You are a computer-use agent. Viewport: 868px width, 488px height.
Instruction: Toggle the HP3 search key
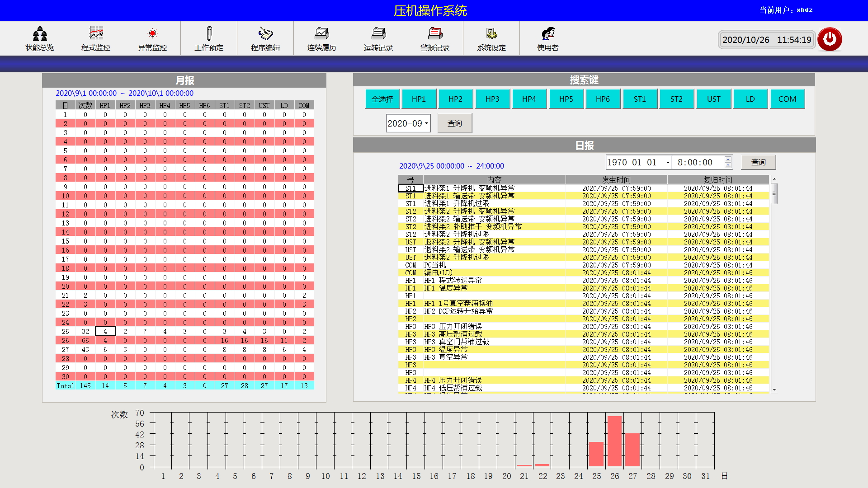(x=492, y=99)
